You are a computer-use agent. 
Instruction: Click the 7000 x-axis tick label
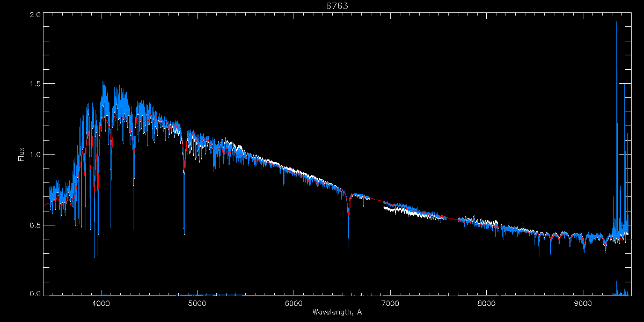tap(390, 303)
